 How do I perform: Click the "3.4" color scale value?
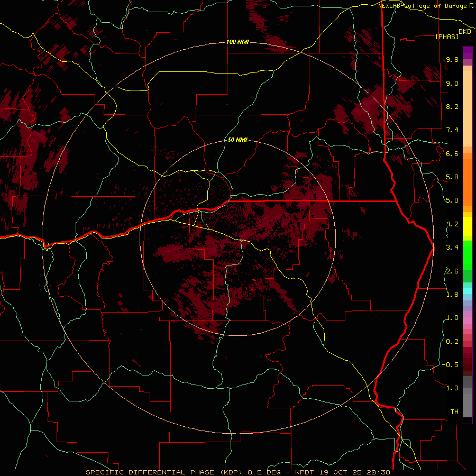[452, 248]
